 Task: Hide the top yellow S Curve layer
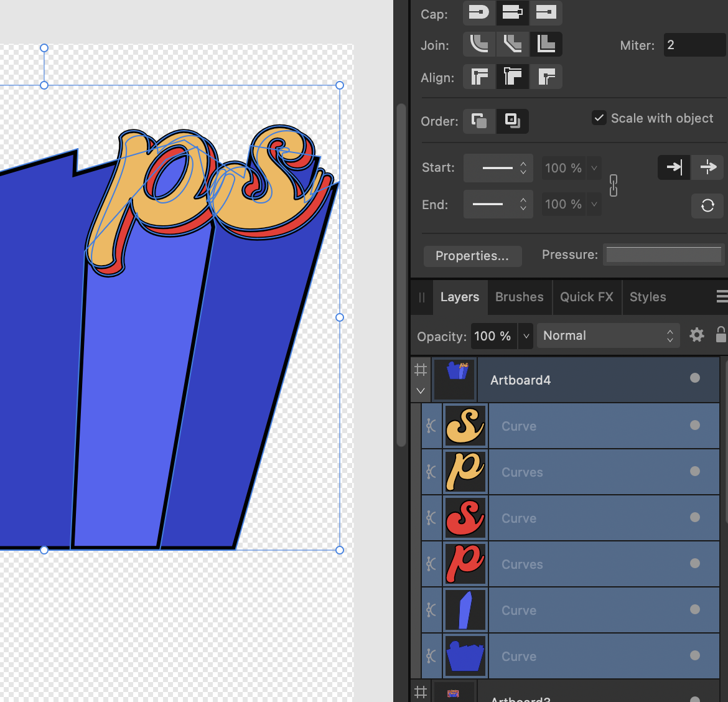695,426
